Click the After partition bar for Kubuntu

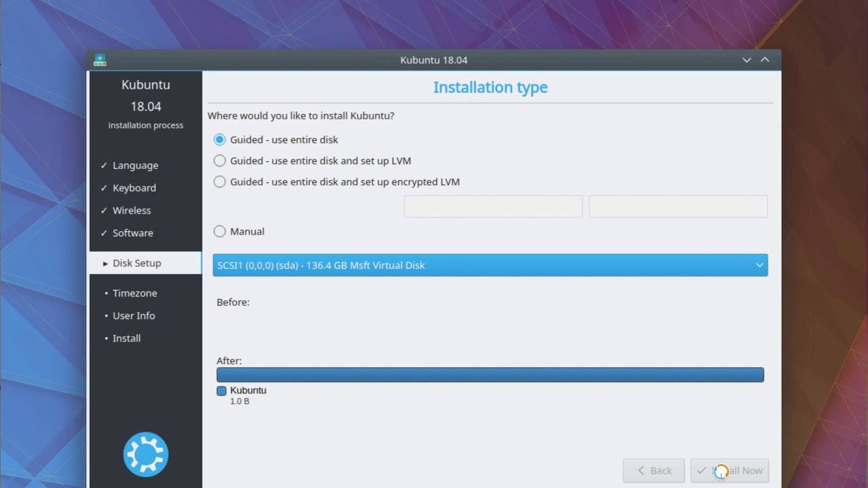coord(490,375)
